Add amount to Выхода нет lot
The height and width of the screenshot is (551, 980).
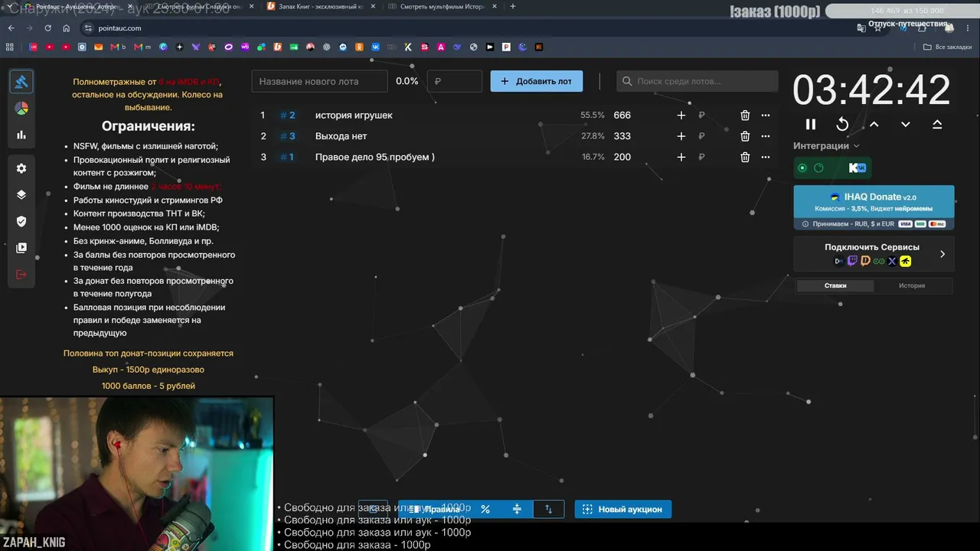click(x=681, y=136)
